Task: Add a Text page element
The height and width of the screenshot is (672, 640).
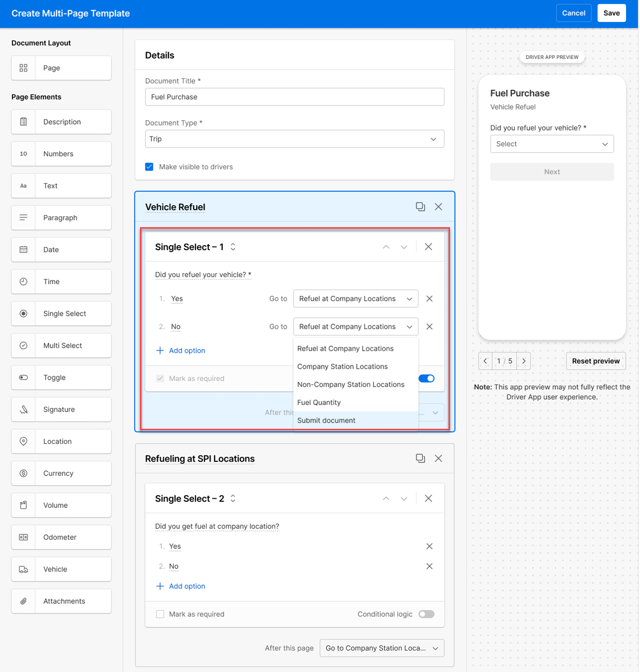Action: coord(61,186)
